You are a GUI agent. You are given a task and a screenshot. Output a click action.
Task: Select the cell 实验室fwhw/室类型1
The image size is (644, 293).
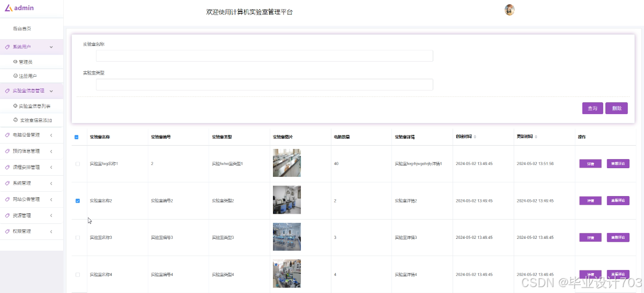click(227, 163)
